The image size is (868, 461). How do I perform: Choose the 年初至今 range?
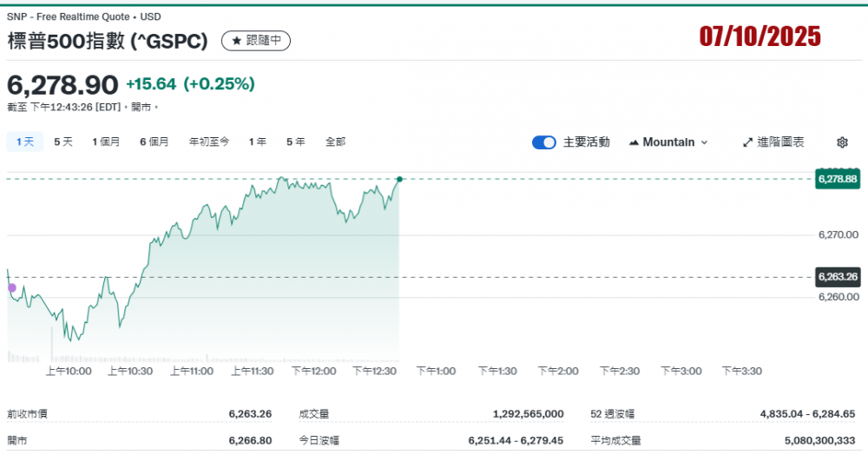(209, 142)
